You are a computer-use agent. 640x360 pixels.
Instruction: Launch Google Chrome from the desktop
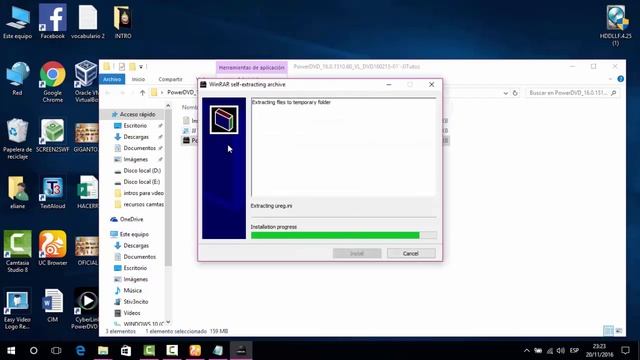coord(52,82)
